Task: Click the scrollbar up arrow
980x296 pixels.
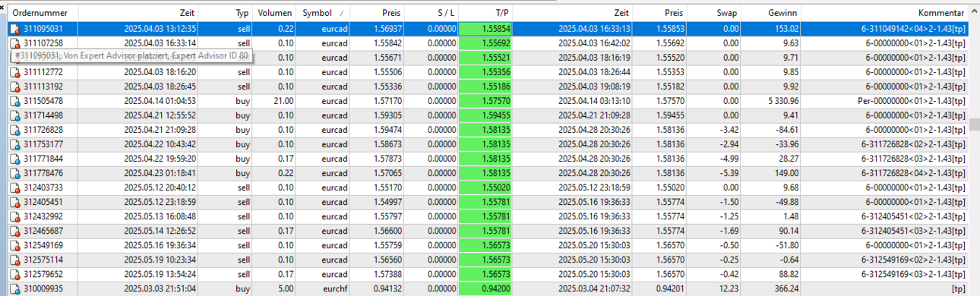Action: coord(974,11)
